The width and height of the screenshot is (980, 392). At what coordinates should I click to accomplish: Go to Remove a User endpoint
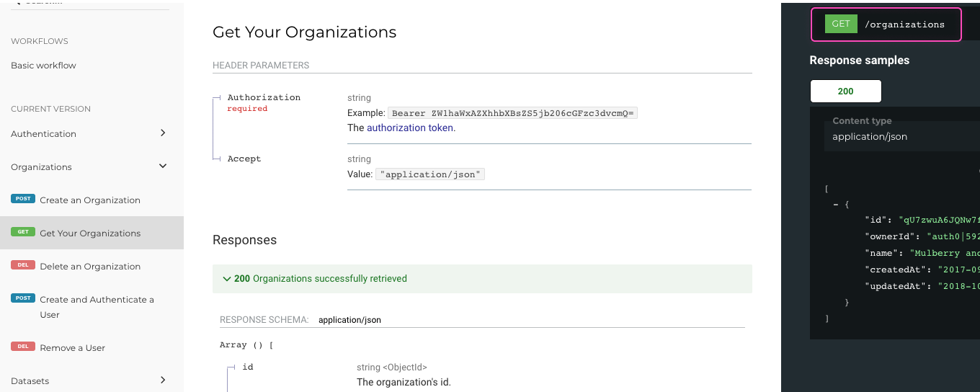73,348
